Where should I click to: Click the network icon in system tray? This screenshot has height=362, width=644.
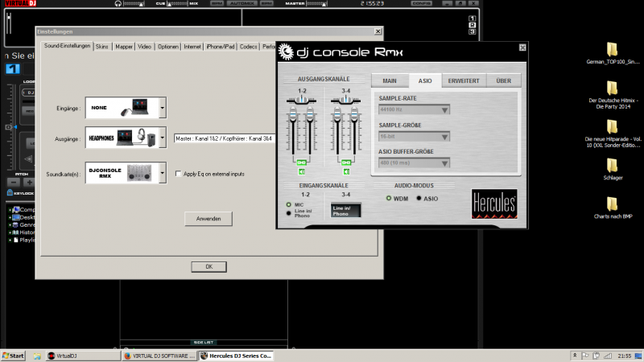[x=608, y=356]
